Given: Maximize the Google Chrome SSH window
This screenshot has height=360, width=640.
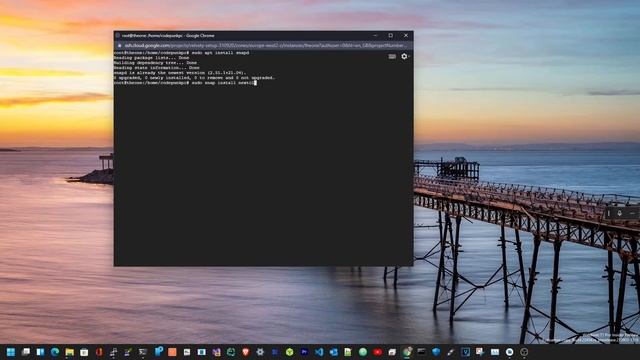Looking at the screenshot, I should 391,36.
